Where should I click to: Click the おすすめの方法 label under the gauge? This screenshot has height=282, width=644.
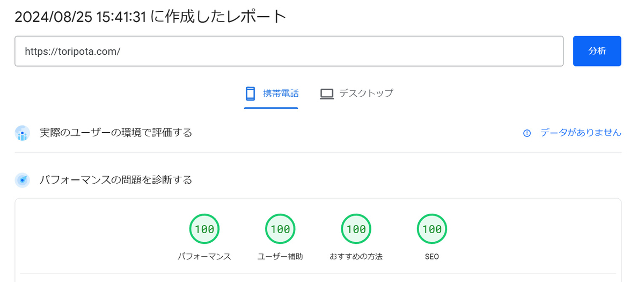356,257
